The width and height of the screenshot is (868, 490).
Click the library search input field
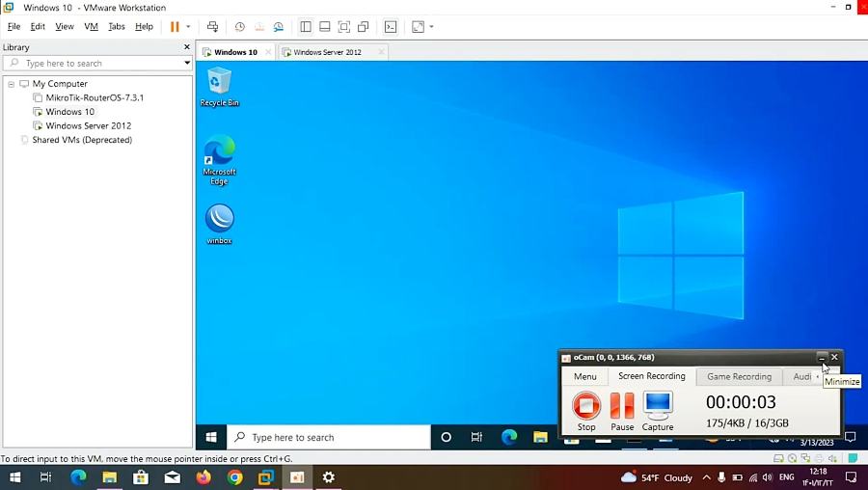[96, 64]
